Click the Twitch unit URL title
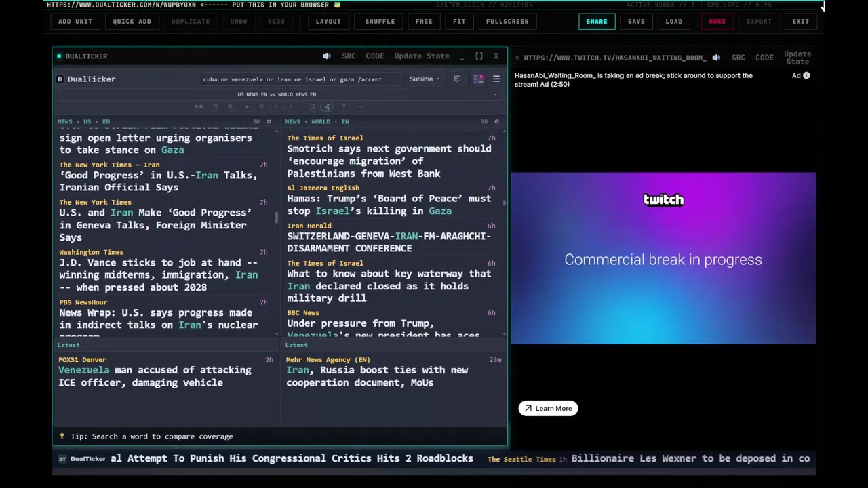This screenshot has height=488, width=868. point(614,58)
